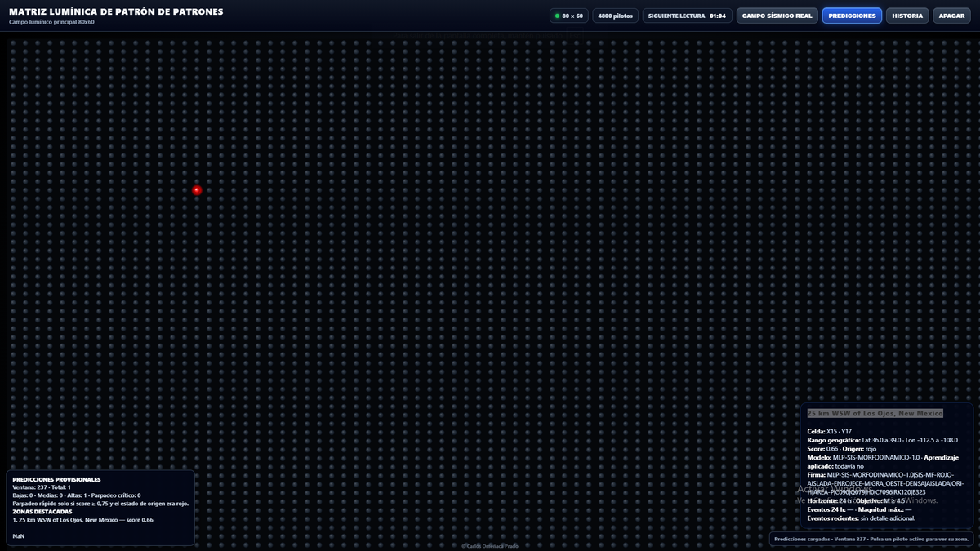Click the Celda: X15 · Y17 line
980x551 pixels.
click(x=830, y=431)
